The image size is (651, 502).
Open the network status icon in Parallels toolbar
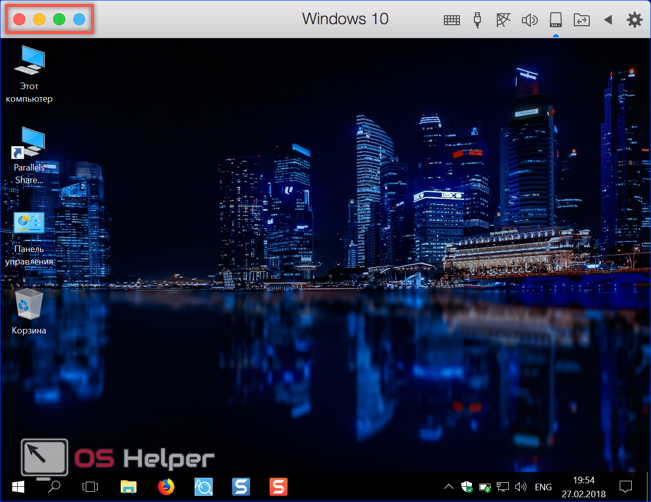pyautogui.click(x=503, y=20)
